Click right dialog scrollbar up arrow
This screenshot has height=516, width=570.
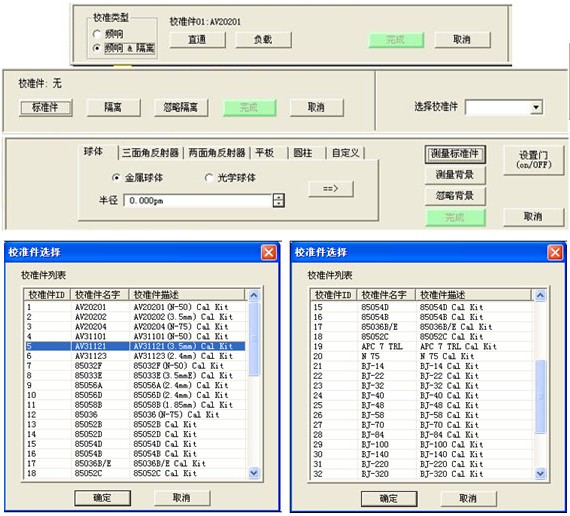(x=540, y=295)
